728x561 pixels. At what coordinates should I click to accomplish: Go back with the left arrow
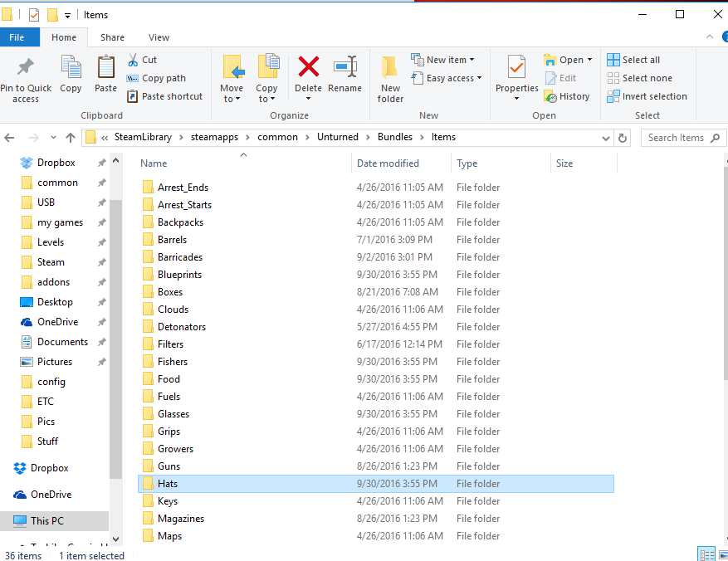(9, 138)
